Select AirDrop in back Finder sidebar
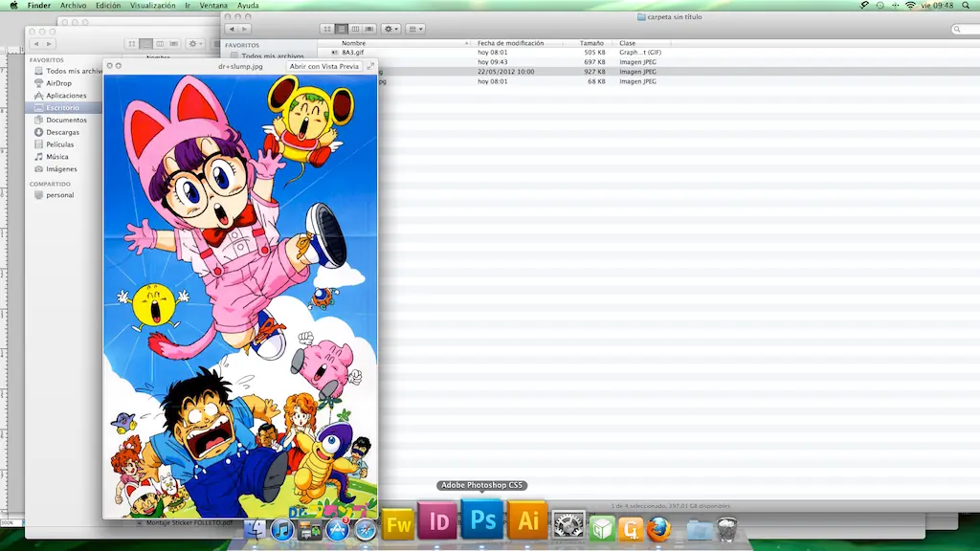Image resolution: width=980 pixels, height=551 pixels. coord(58,83)
